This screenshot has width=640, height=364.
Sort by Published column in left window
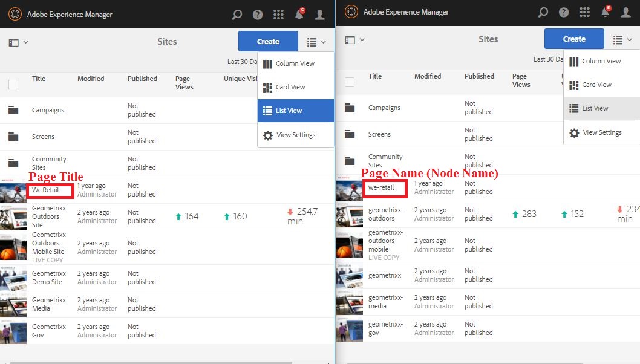[142, 79]
